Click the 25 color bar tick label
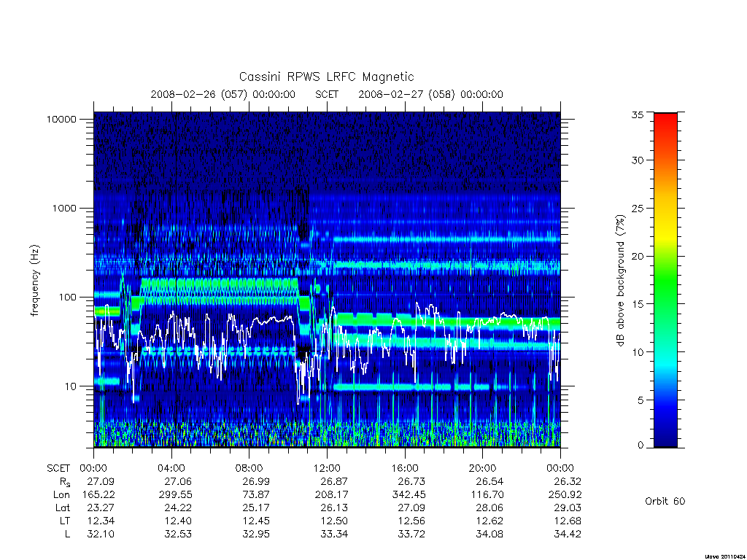This screenshot has height=560, width=747. [638, 208]
